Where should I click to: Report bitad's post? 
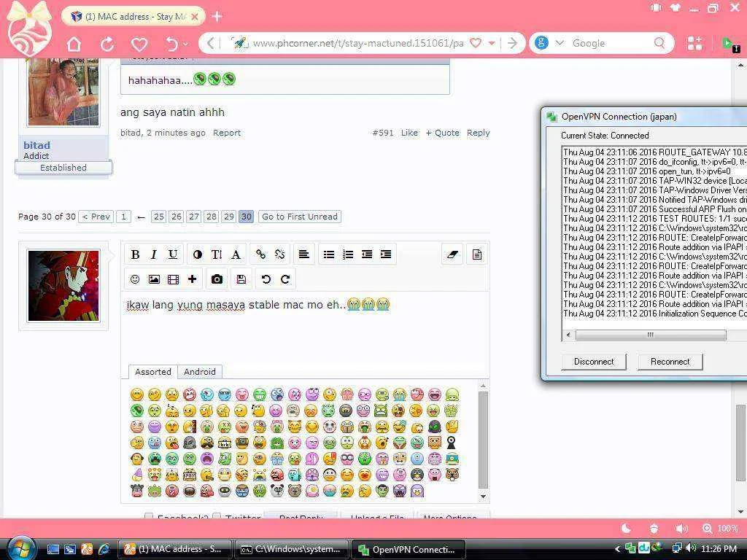click(x=227, y=133)
